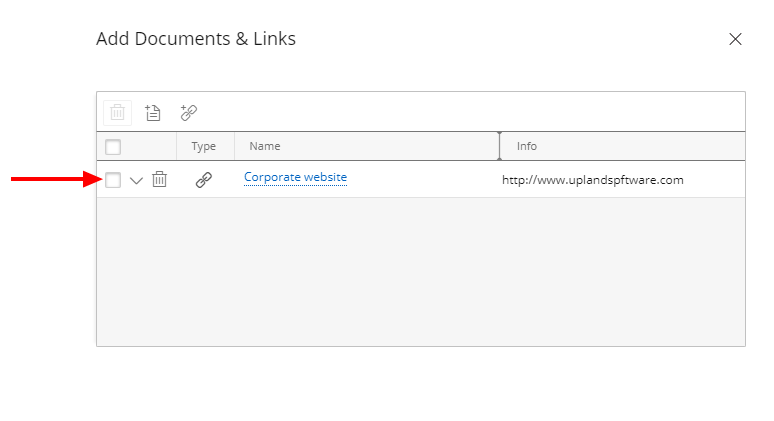Click the toolbar delete trash icon
The image size is (774, 421).
[117, 113]
